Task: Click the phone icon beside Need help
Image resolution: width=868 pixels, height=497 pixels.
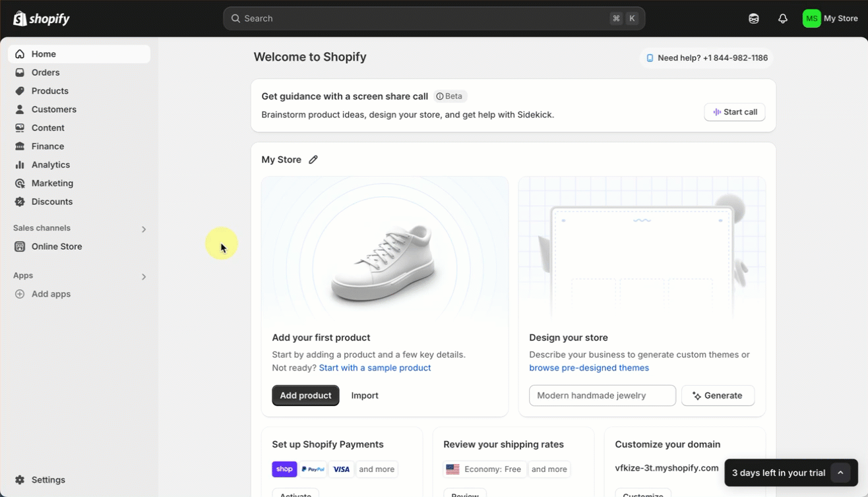Action: click(650, 58)
